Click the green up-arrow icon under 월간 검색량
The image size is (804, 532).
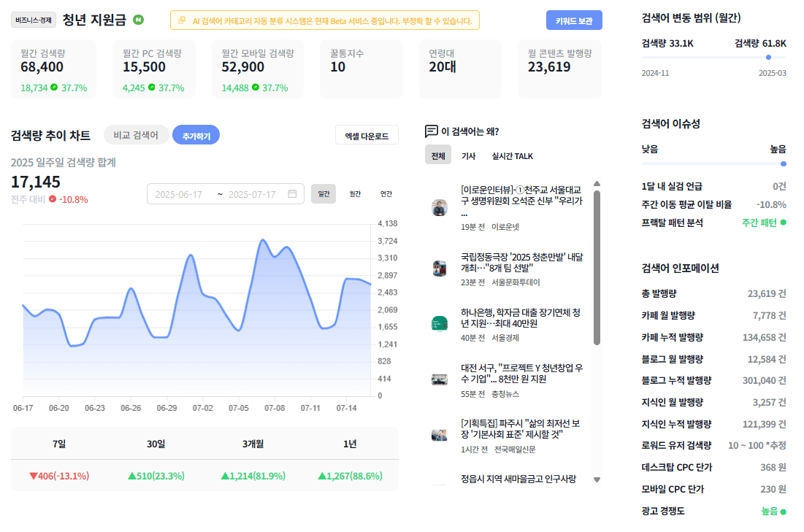click(x=54, y=87)
